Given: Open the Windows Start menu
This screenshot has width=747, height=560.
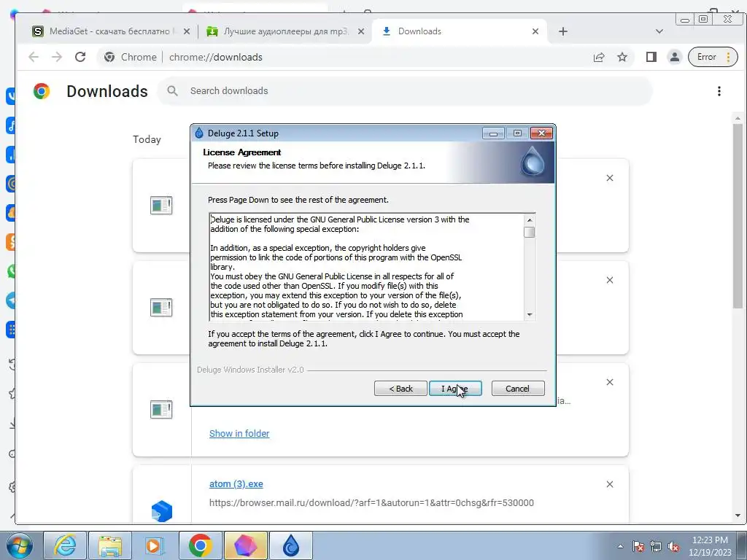Looking at the screenshot, I should coord(19,545).
